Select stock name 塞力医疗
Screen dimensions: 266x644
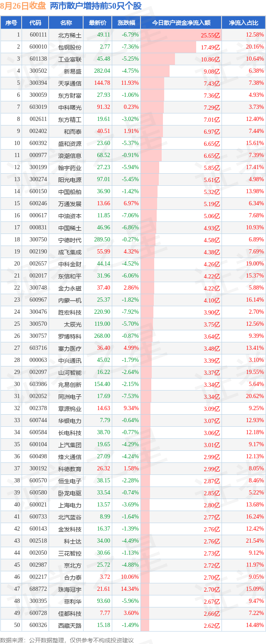70,349
